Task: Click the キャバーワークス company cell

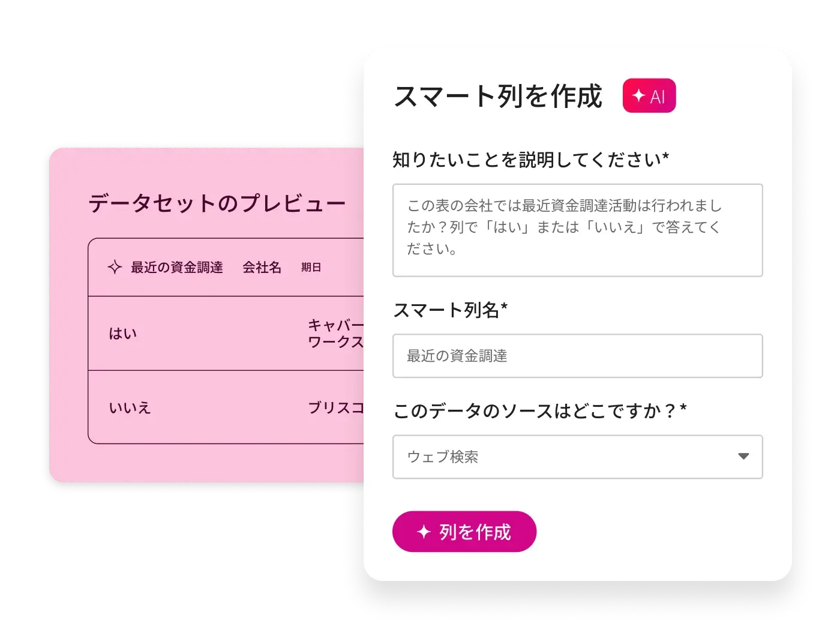Action: click(336, 334)
